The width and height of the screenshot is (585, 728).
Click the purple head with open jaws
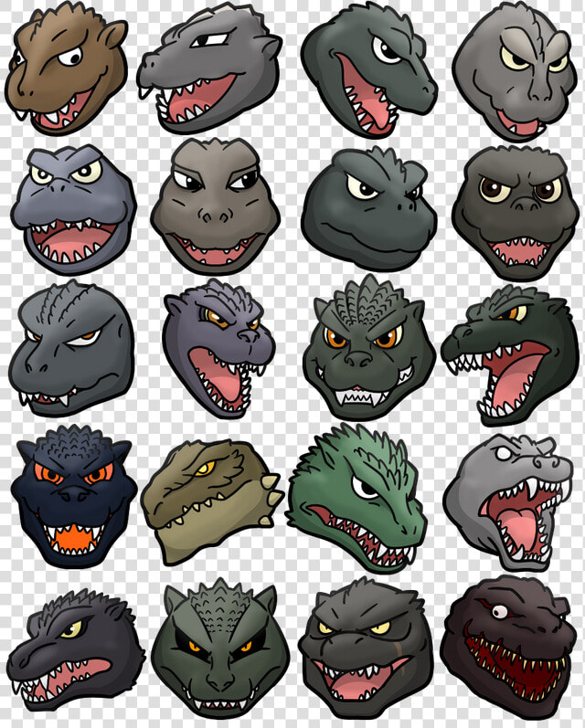coord(218,348)
